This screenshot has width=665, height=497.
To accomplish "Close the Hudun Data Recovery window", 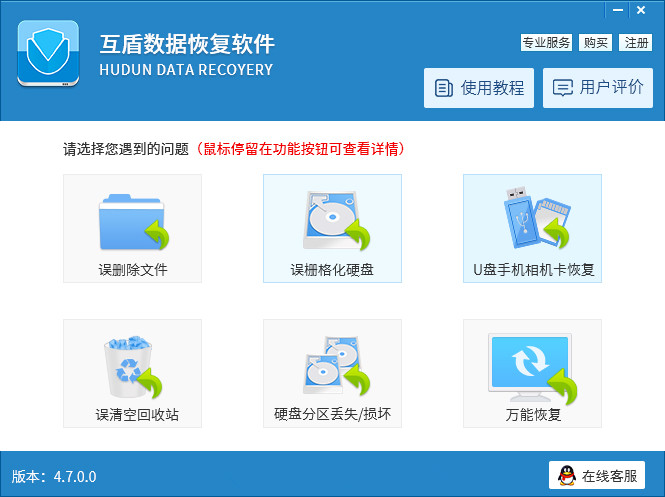I will coord(641,10).
